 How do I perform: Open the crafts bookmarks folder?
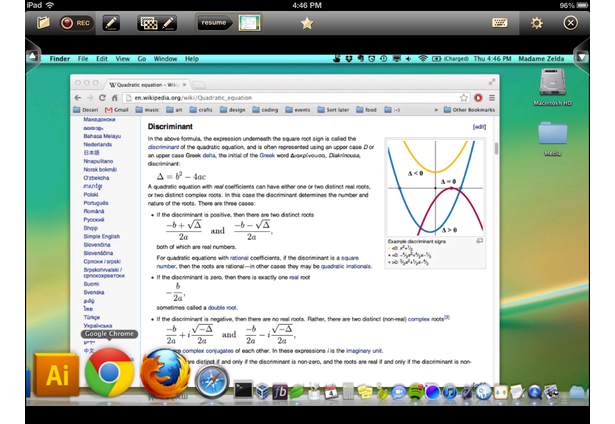201,110
